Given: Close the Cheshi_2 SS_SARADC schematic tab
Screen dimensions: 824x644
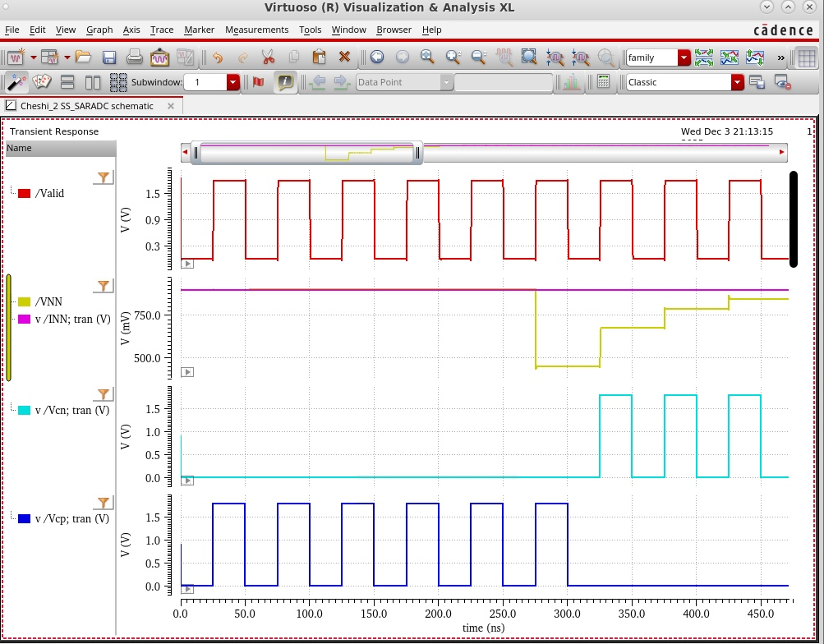Looking at the screenshot, I should pyautogui.click(x=171, y=106).
